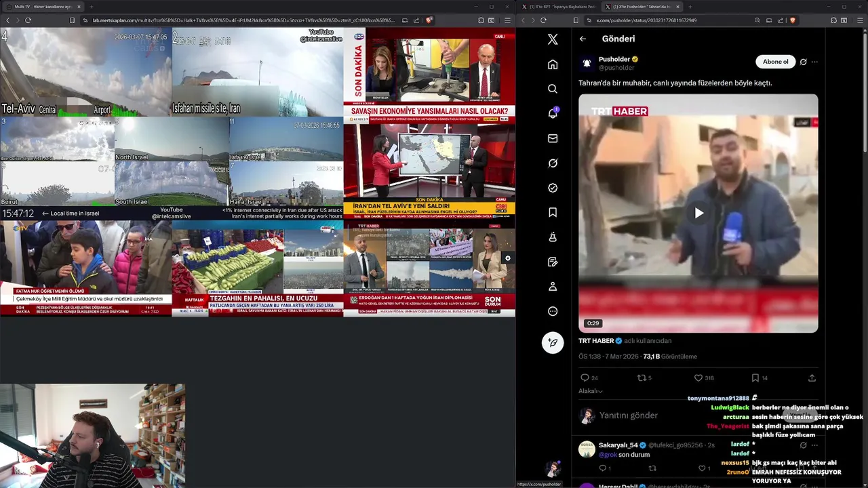Image resolution: width=868 pixels, height=488 pixels.
Task: Go back with the arrow next to Gönderi
Action: tap(583, 39)
